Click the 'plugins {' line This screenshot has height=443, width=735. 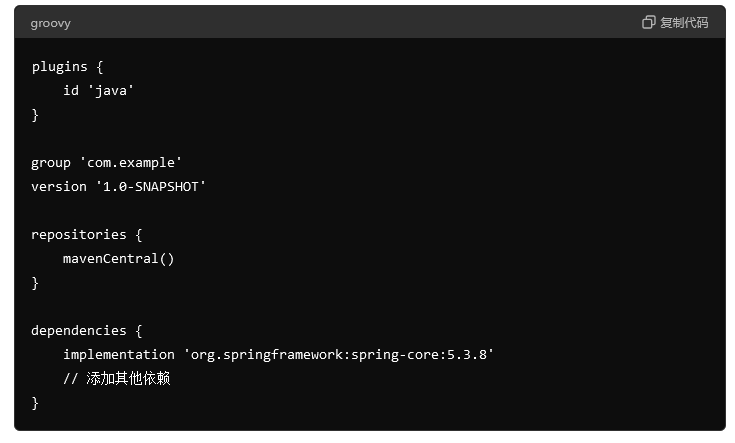pyautogui.click(x=68, y=67)
